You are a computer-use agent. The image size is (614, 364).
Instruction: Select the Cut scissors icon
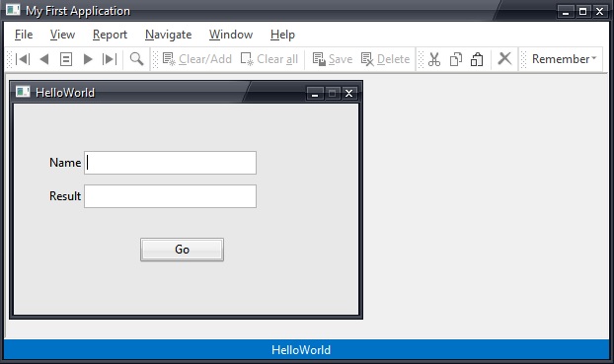434,59
